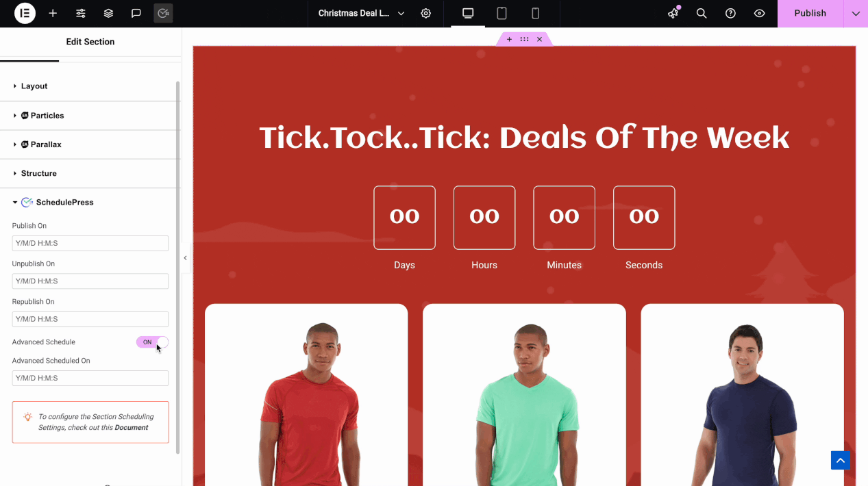Open page settings gear icon
The image size is (868, 486).
pyautogui.click(x=426, y=13)
